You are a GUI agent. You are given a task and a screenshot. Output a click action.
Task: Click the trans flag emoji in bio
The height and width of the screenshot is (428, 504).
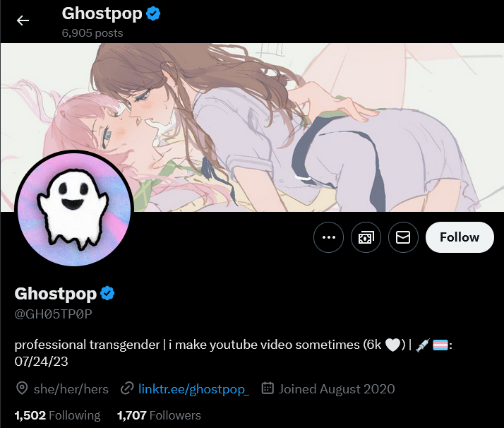tap(440, 345)
